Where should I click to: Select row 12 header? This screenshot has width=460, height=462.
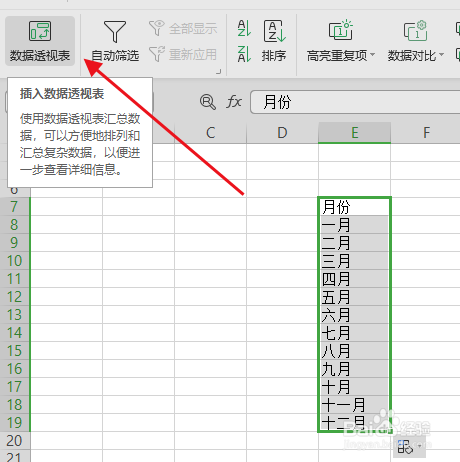coord(14,297)
